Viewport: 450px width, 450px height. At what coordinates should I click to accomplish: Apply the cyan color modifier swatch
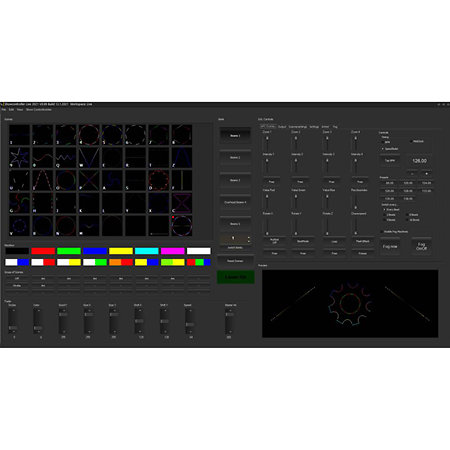[x=147, y=251]
